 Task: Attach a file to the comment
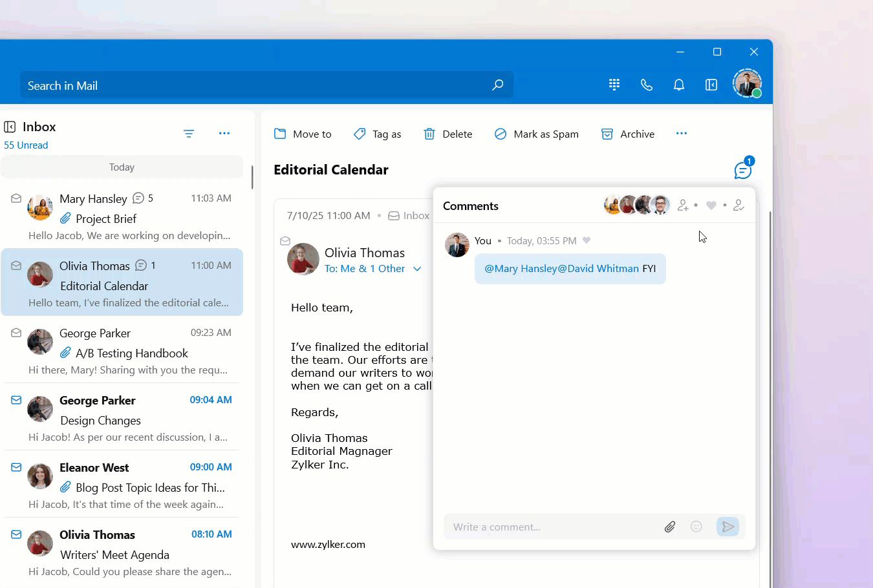(670, 527)
